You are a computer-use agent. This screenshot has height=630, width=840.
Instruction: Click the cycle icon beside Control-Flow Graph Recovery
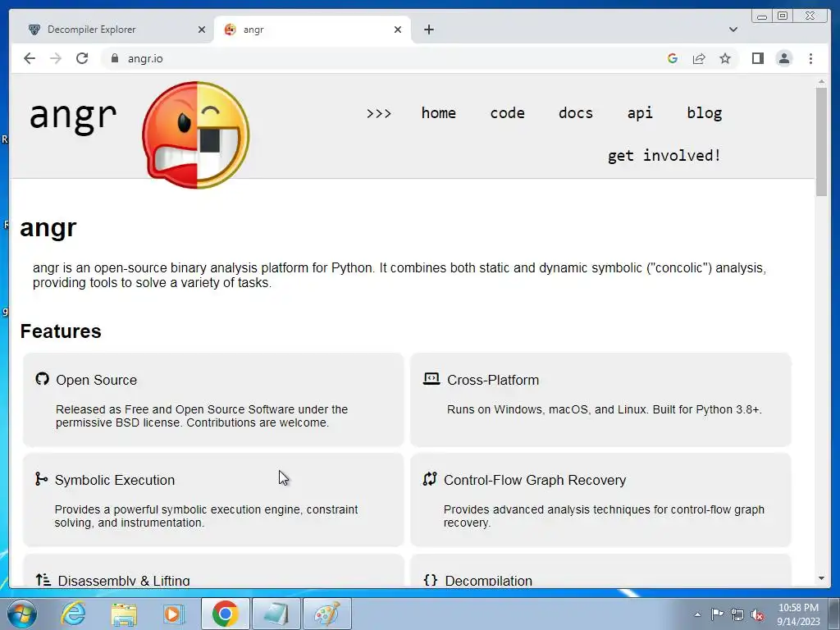click(430, 478)
